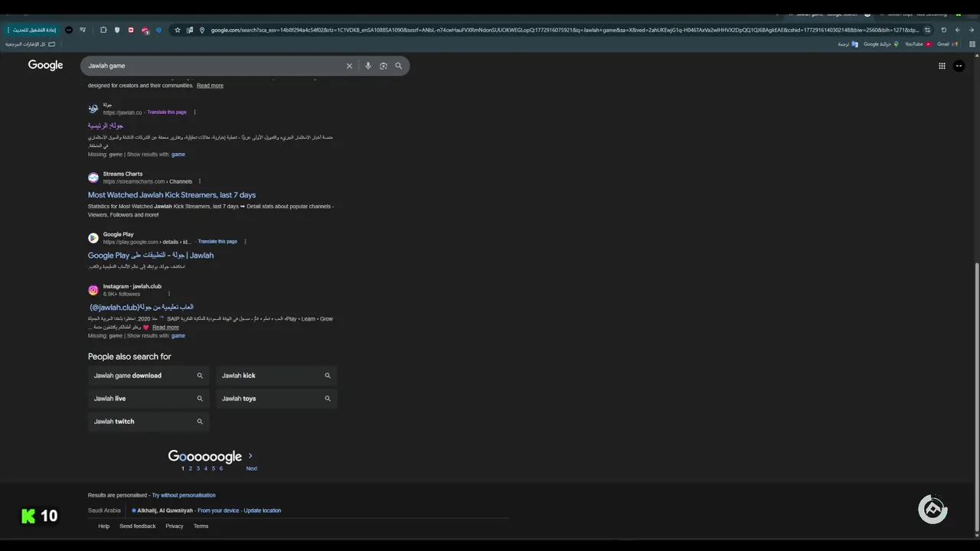This screenshot has height=551, width=980.
Task: Open the Help footer link
Action: [x=104, y=527]
